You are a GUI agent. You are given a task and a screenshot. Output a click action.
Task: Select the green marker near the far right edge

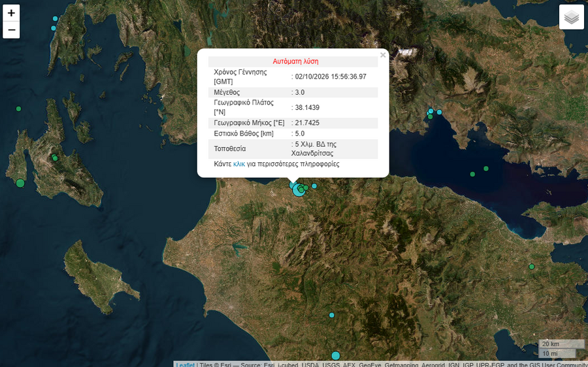[531, 267]
